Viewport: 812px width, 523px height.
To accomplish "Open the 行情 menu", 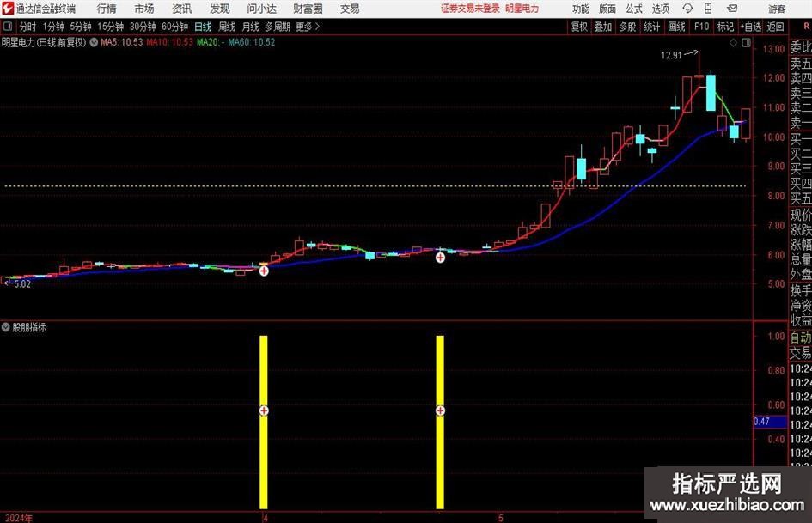I will coord(107,9).
